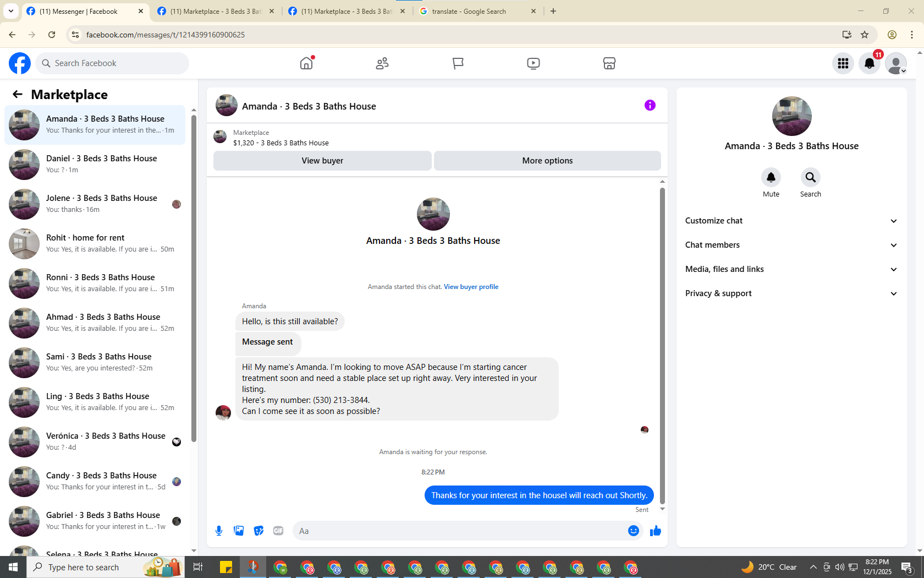Open the Marketplace storefront icon
924x578 pixels.
[609, 63]
